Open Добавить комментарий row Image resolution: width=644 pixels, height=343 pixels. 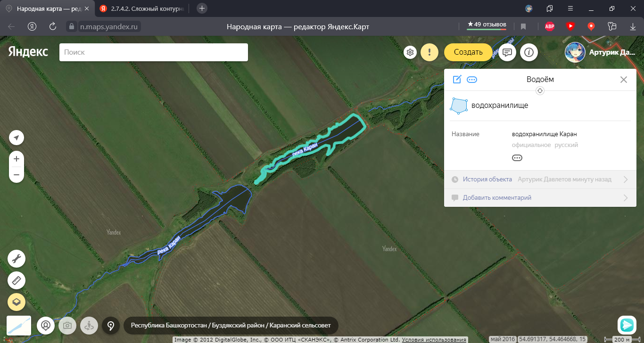[540, 198]
